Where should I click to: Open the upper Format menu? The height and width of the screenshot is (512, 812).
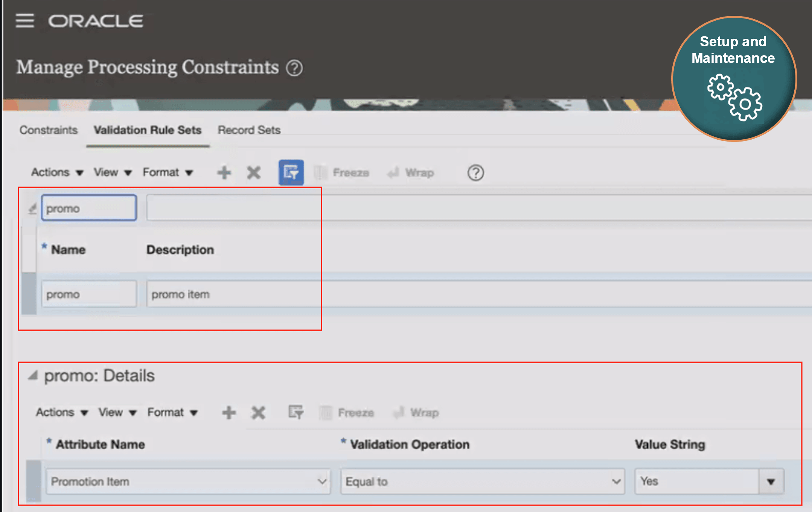point(167,172)
